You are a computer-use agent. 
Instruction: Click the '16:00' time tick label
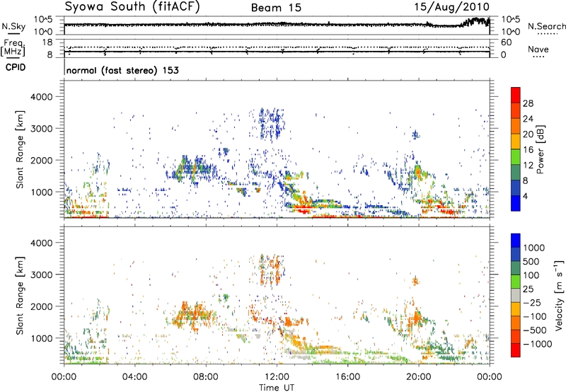tap(347, 377)
